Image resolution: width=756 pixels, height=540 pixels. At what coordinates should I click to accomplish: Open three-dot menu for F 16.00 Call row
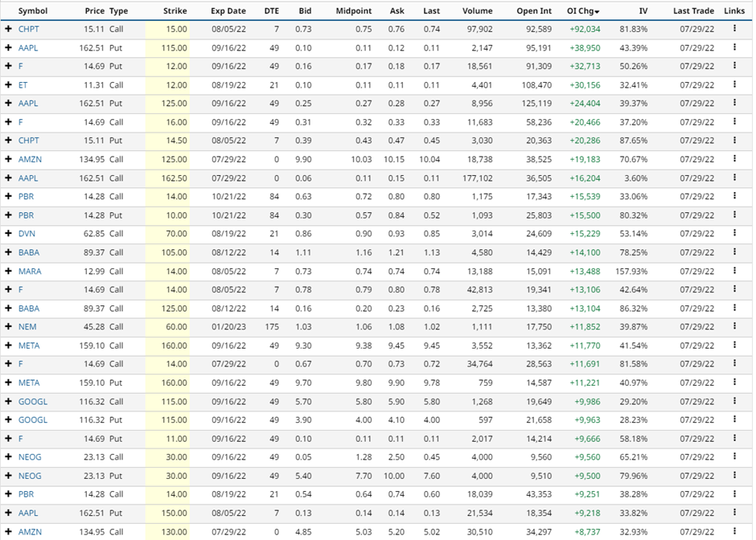[x=734, y=121]
